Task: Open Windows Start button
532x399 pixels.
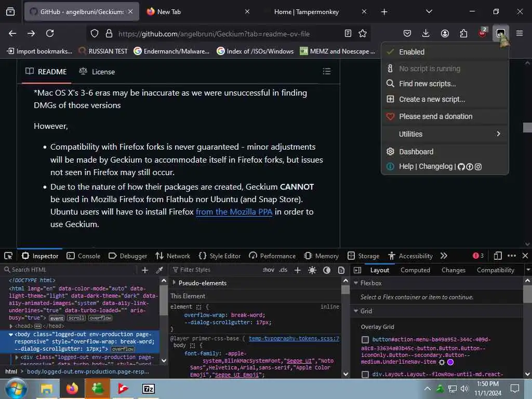Action: (x=16, y=389)
